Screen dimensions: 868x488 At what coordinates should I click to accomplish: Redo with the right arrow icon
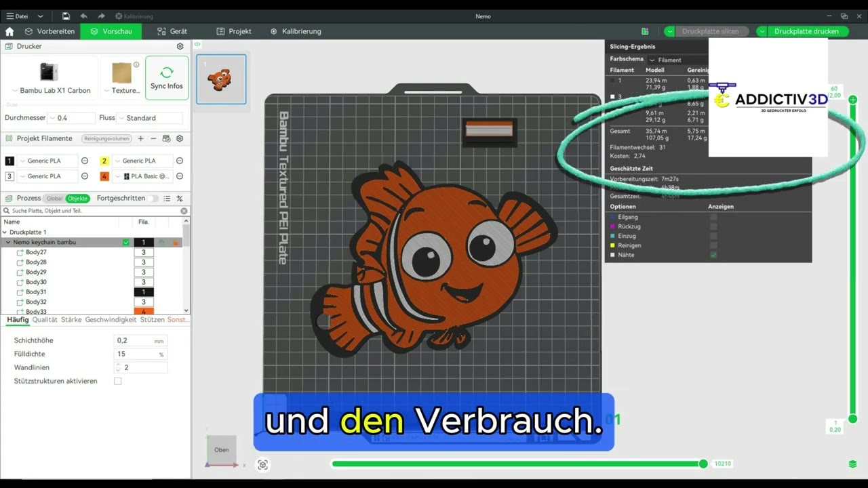pos(101,16)
